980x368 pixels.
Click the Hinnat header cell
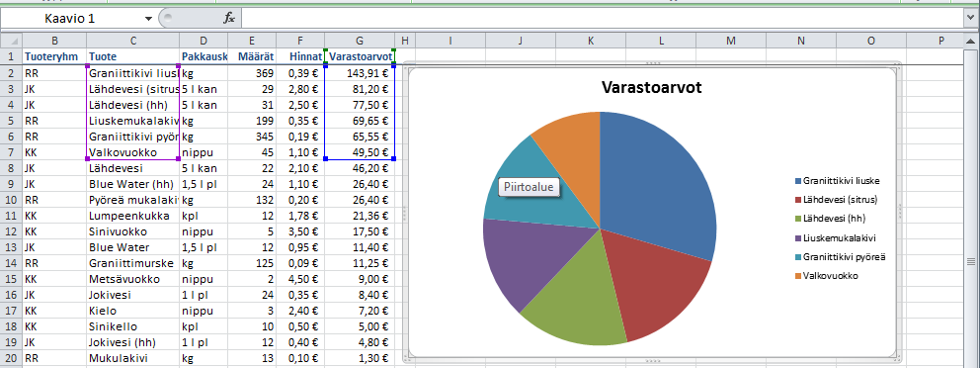click(300, 57)
